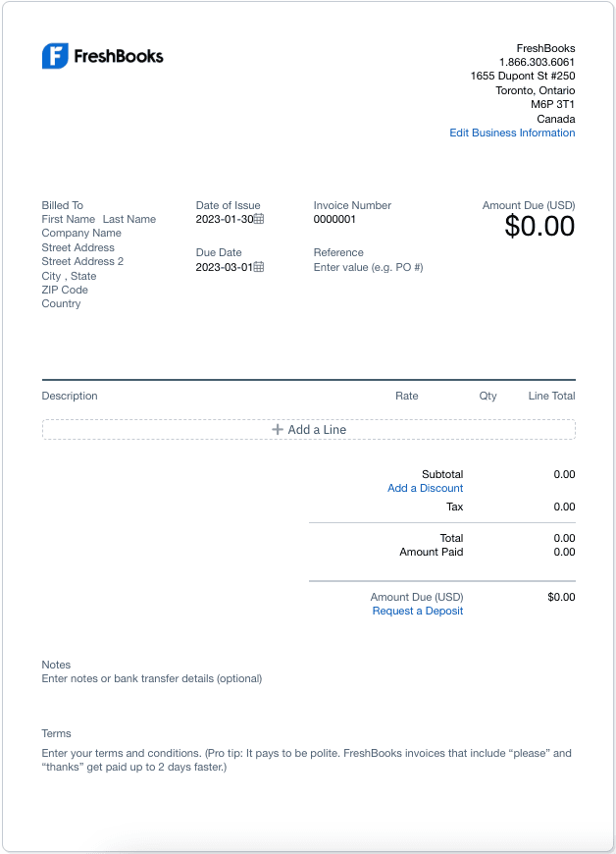Click the Country field under Billed To
Viewport: 616px width, 854px height.
tap(61, 303)
